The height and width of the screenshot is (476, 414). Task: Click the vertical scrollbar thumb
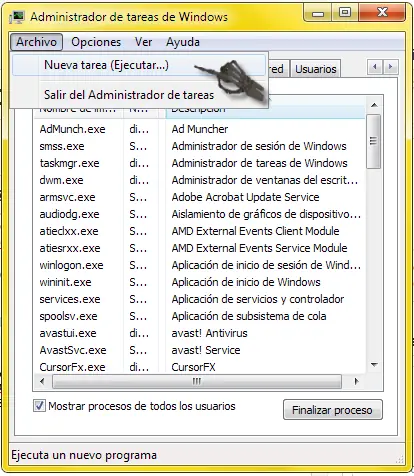click(x=373, y=141)
